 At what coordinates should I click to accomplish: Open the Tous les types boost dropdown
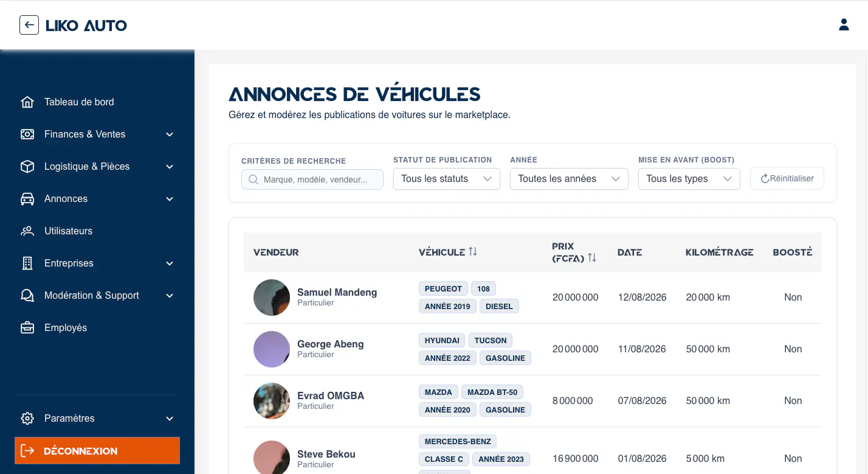tap(689, 179)
